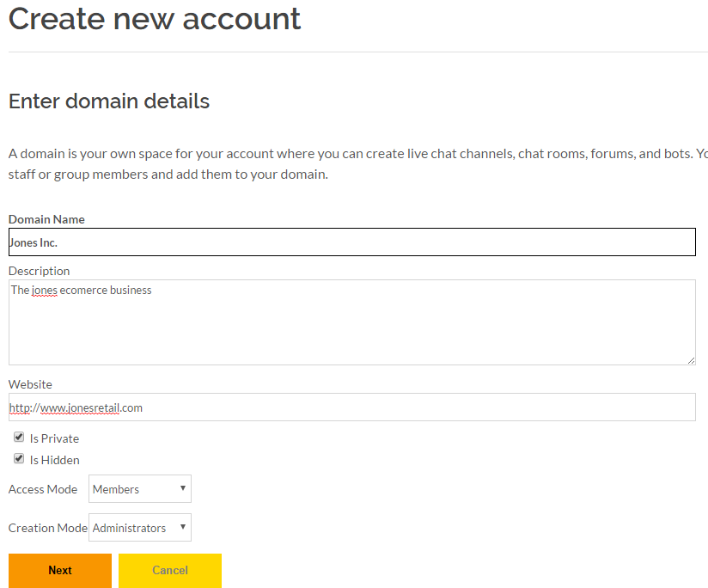Click the yellow Cancel button
Image resolution: width=708 pixels, height=588 pixels.
pyautogui.click(x=170, y=571)
